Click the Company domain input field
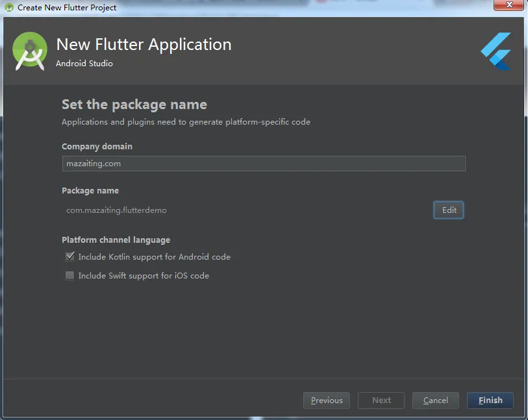The height and width of the screenshot is (420, 528). click(x=264, y=164)
